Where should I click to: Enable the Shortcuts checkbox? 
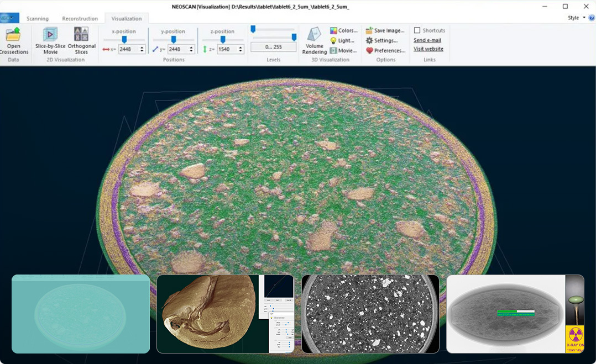[417, 31]
